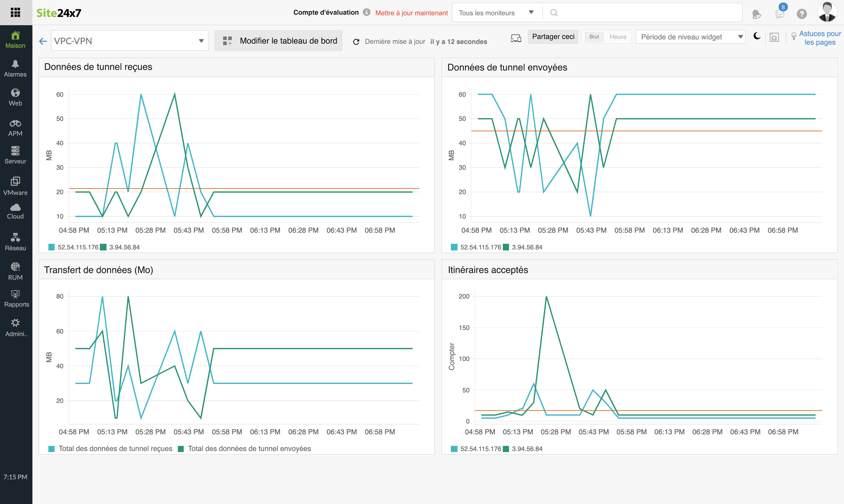The height and width of the screenshot is (504, 844).
Task: Select the Réseau module in sidebar
Action: point(15,241)
